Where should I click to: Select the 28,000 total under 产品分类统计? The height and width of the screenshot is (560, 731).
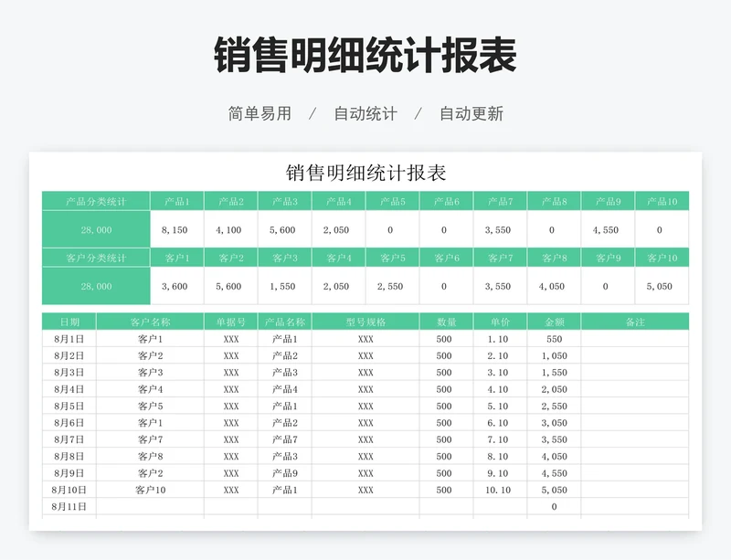(x=96, y=230)
